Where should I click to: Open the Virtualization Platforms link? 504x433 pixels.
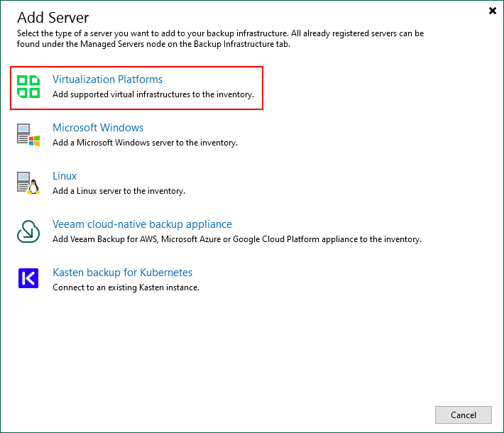tap(107, 80)
